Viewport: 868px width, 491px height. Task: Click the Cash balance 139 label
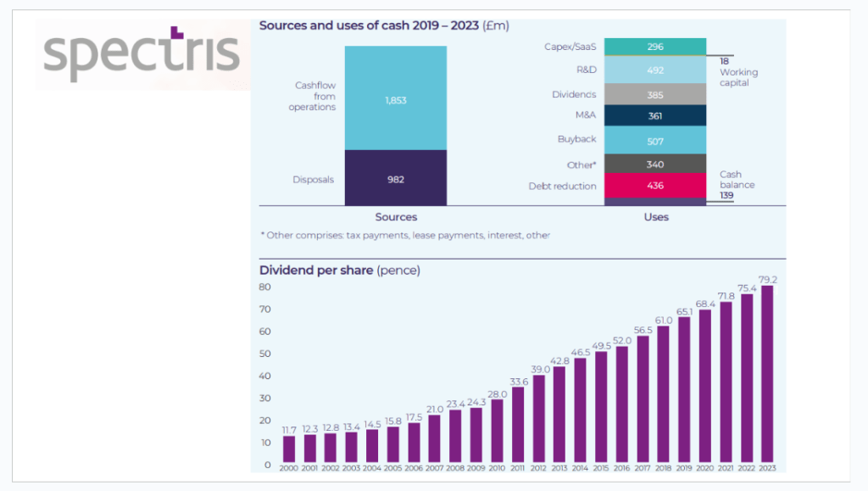(737, 185)
